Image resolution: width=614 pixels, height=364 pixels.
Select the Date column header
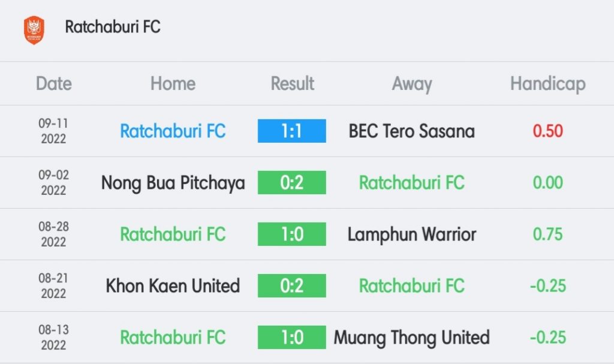coord(53,83)
